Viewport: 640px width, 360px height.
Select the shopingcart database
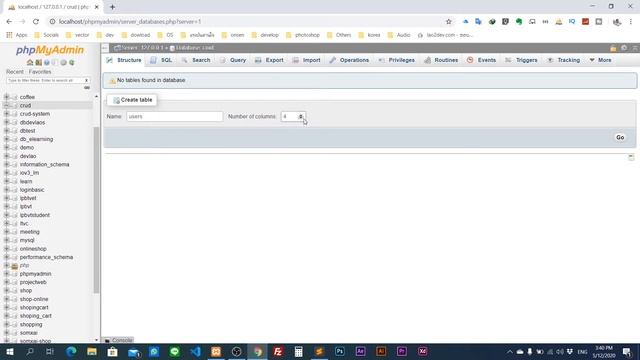point(34,307)
